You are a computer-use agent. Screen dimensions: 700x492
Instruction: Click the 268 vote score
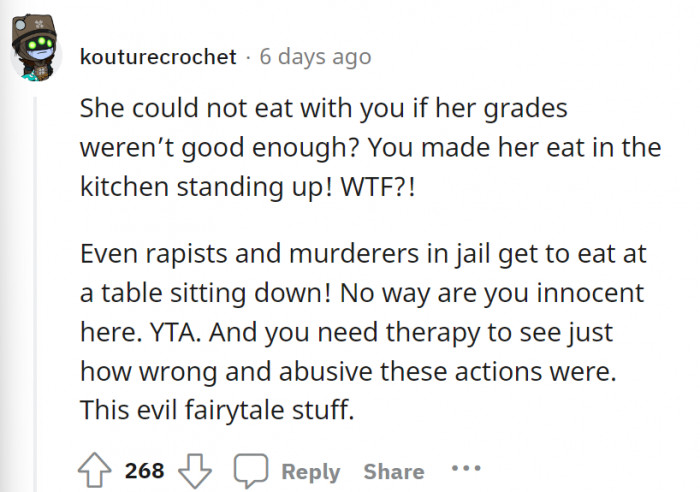[144, 471]
